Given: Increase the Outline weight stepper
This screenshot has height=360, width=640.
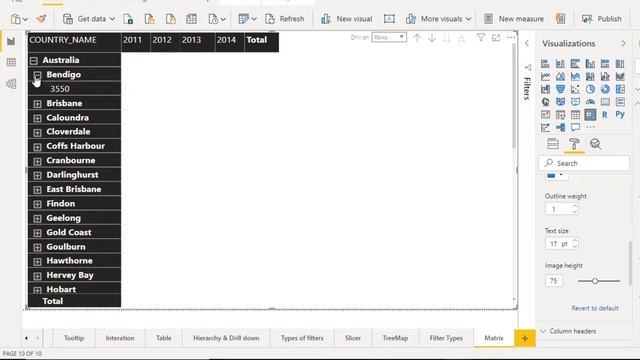Looking at the screenshot, I should pos(575,206).
